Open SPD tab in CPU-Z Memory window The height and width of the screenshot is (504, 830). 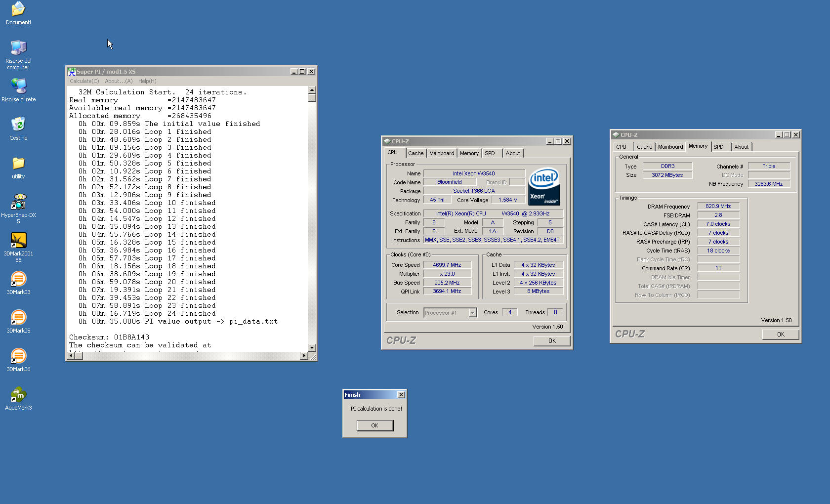pyautogui.click(x=719, y=147)
